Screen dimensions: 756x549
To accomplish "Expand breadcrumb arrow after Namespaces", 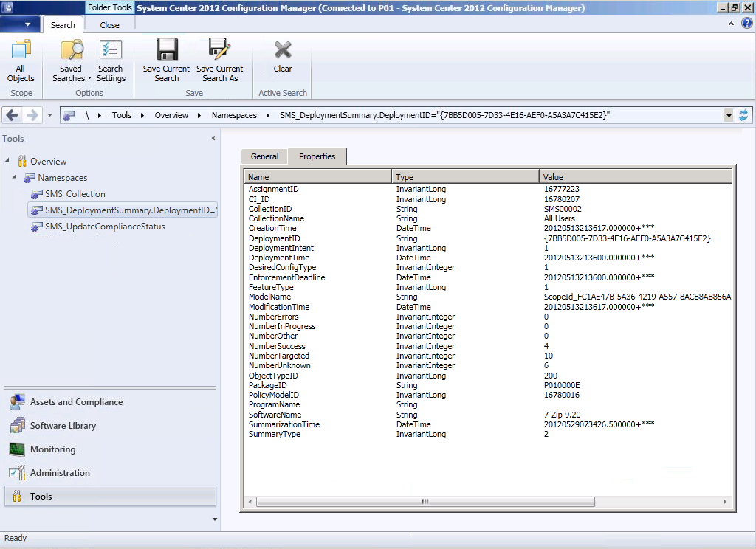I will click(x=267, y=115).
